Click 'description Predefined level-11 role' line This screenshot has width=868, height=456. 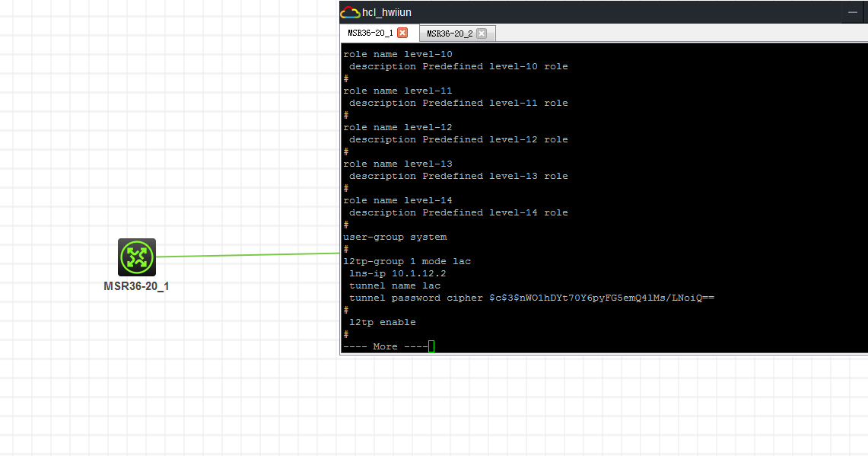coord(459,103)
